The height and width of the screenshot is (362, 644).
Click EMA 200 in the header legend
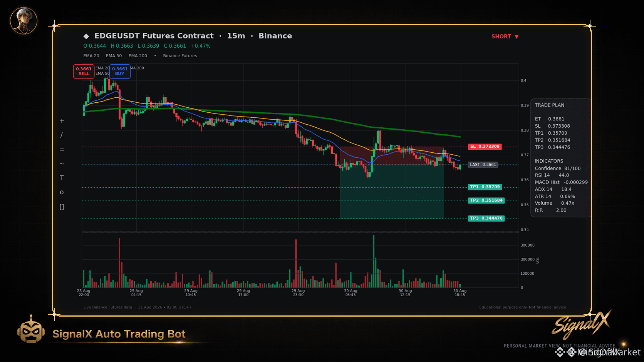(138, 56)
